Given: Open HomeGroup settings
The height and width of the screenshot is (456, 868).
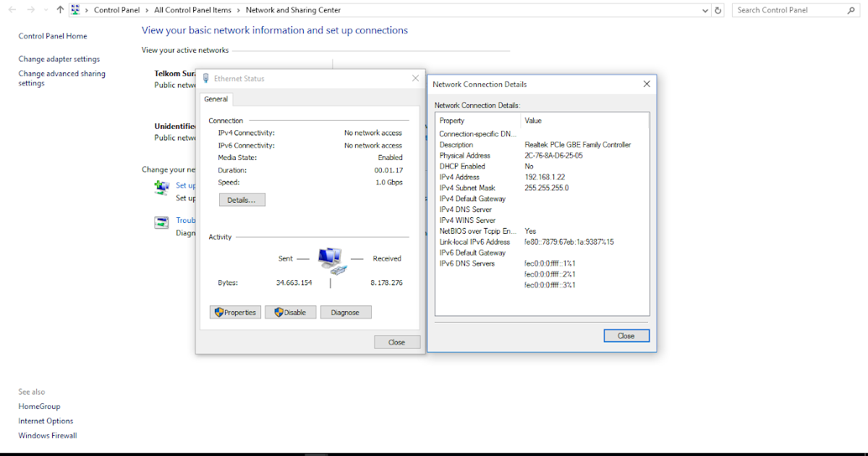Looking at the screenshot, I should pyautogui.click(x=39, y=406).
